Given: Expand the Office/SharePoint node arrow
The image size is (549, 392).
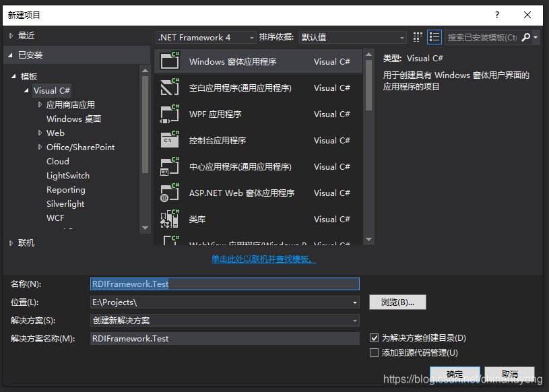Looking at the screenshot, I should coord(40,147).
